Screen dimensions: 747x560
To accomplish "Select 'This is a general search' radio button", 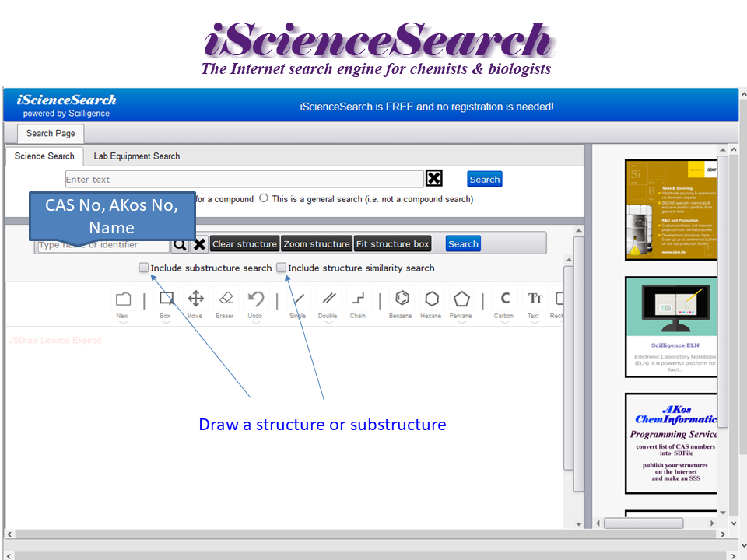I will (x=264, y=198).
